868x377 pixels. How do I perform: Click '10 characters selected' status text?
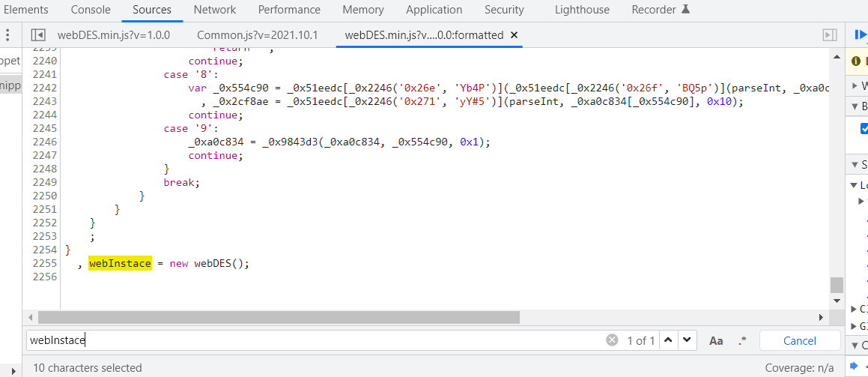(88, 367)
